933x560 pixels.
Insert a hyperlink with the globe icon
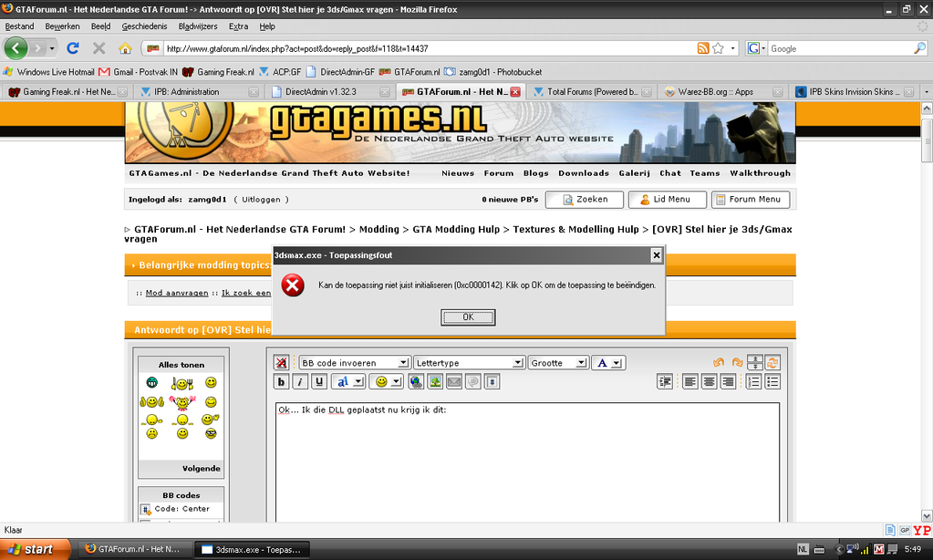(x=416, y=381)
